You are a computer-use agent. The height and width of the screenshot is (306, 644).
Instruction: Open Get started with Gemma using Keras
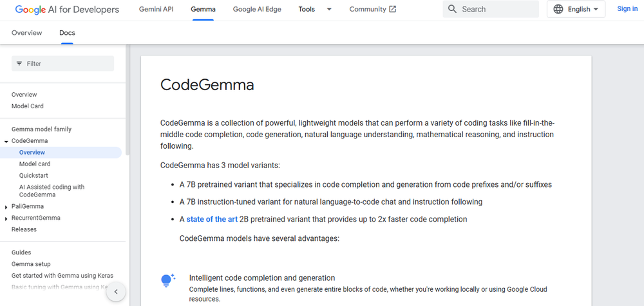tap(62, 276)
